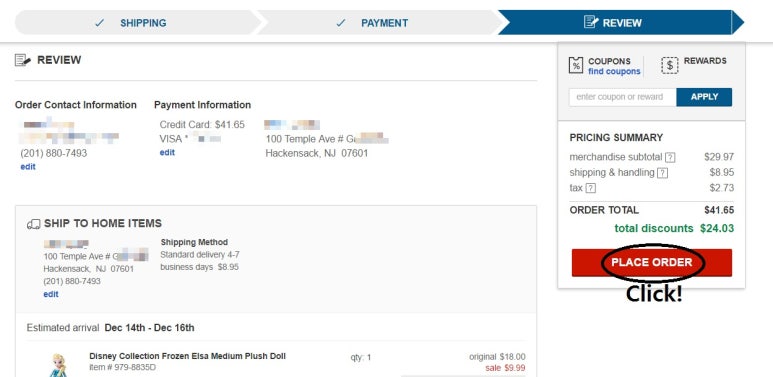Click the coupons percent tag icon
The width and height of the screenshot is (773, 377).
point(576,65)
